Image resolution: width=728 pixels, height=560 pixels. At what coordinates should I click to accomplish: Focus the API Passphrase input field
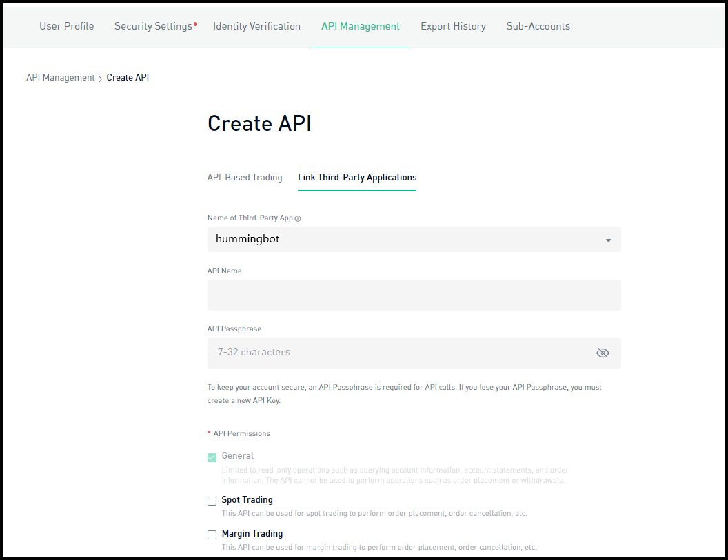pos(400,353)
